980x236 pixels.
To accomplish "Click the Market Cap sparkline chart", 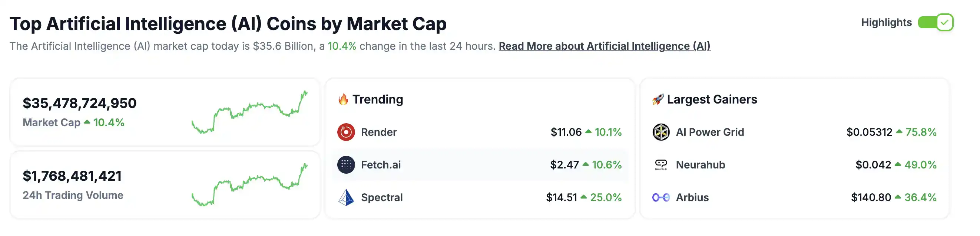I will coord(249,112).
